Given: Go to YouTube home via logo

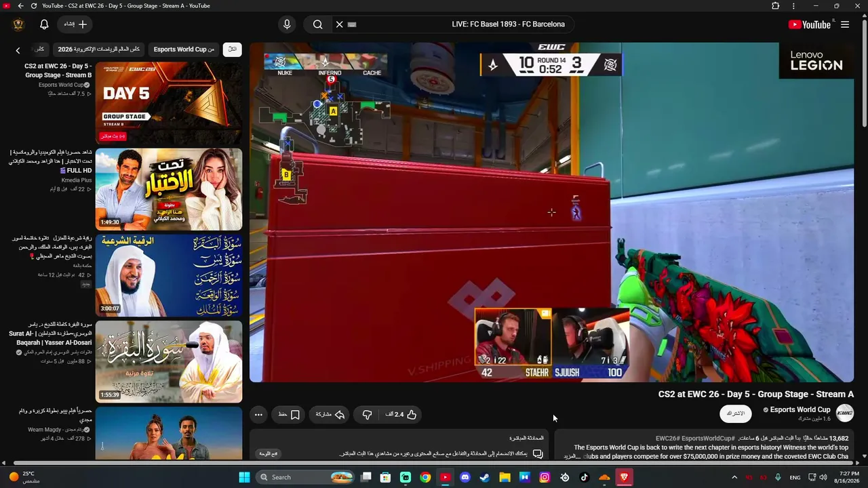Looking at the screenshot, I should 810,24.
